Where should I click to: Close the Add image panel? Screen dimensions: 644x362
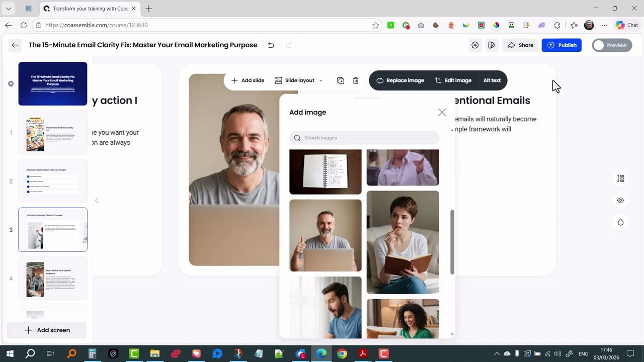tap(442, 112)
